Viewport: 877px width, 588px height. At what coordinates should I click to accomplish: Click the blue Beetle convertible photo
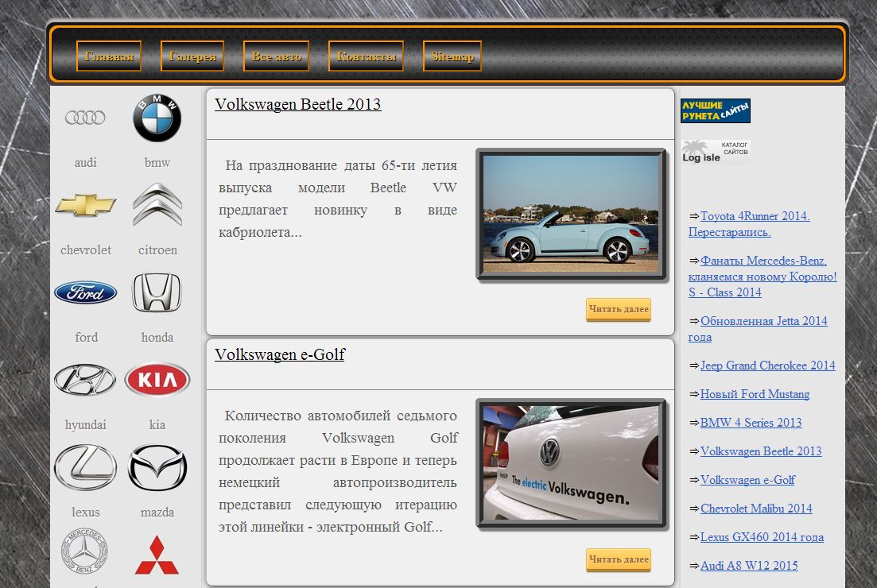point(571,214)
